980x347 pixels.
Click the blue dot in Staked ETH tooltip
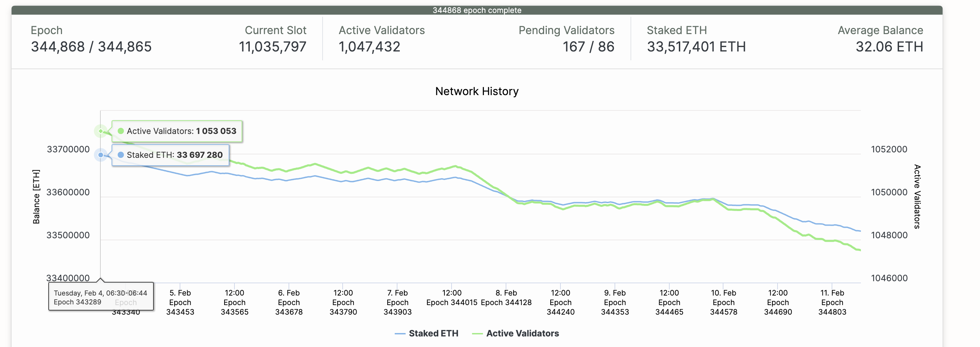point(121,155)
